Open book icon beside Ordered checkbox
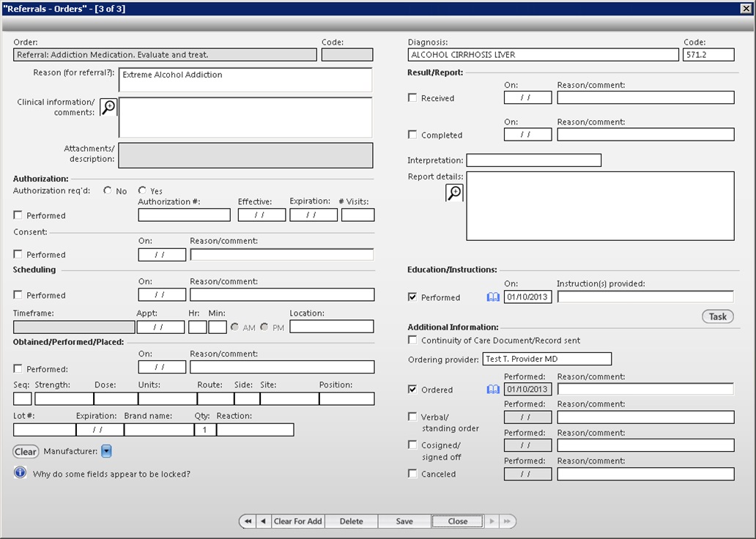 click(493, 389)
